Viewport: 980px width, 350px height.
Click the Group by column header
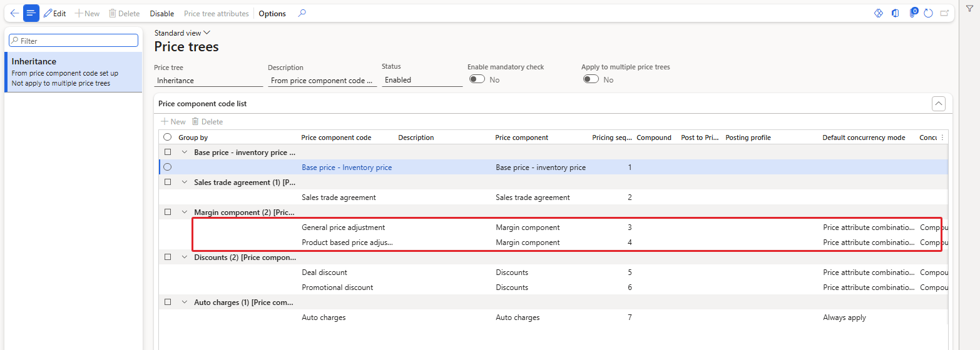[193, 137]
